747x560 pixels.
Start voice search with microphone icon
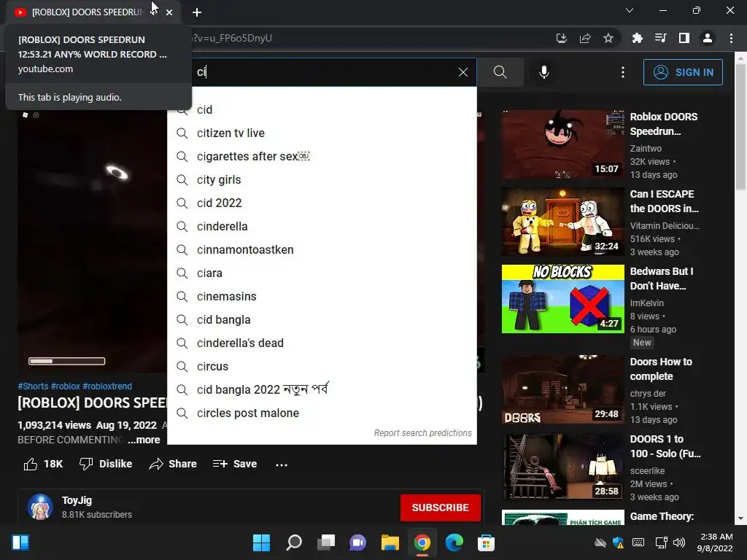[x=544, y=72]
